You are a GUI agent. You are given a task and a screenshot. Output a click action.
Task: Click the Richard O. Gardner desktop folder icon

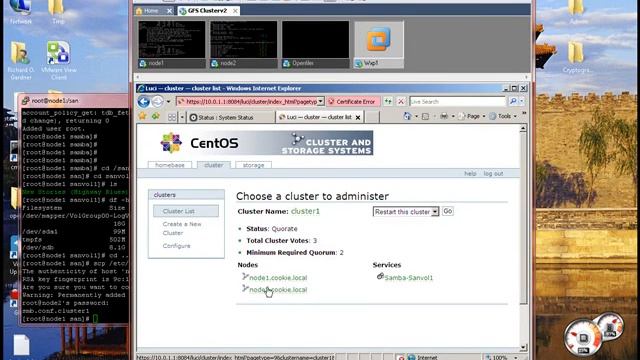pos(20,61)
